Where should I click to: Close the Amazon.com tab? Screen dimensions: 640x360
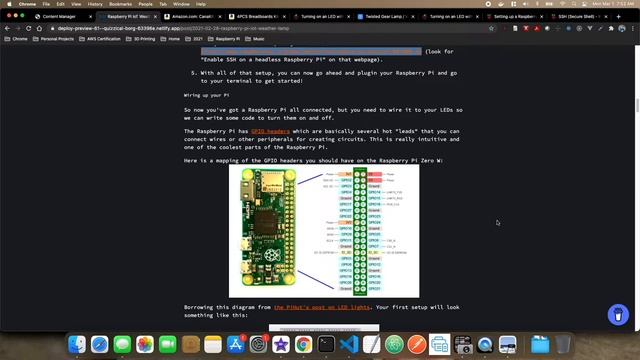tap(220, 17)
